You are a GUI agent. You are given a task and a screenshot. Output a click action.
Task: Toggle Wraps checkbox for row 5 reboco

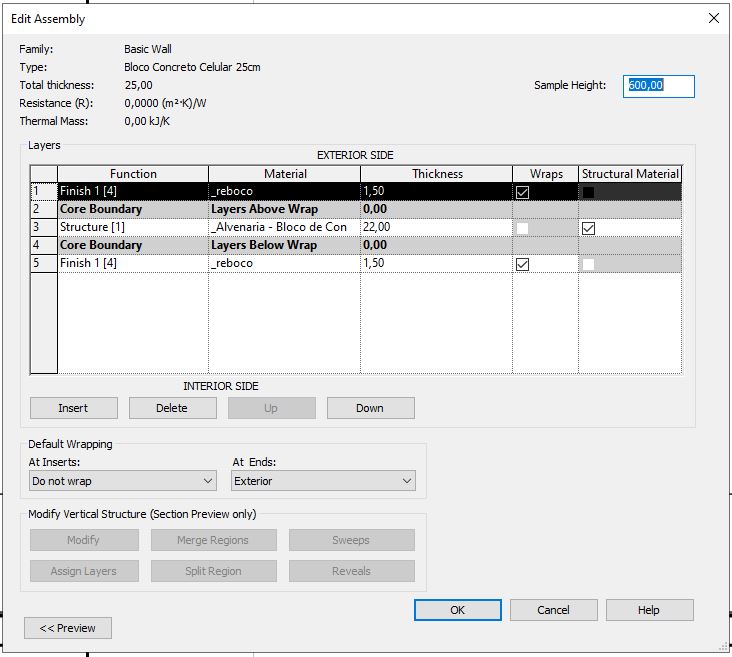(x=522, y=264)
